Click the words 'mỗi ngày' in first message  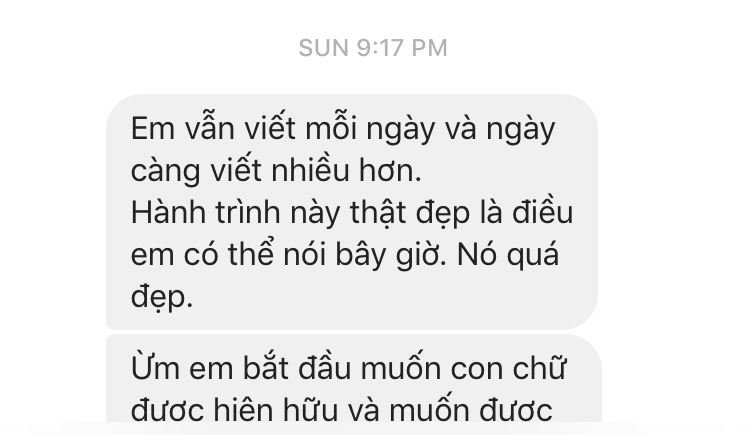click(x=371, y=129)
